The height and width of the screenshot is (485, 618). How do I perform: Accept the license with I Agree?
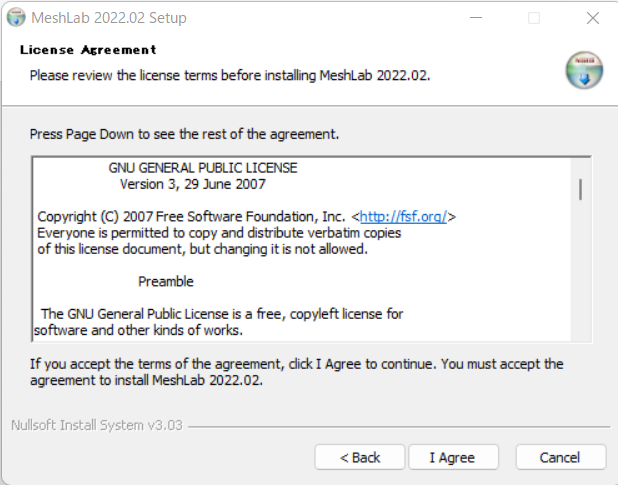[453, 457]
